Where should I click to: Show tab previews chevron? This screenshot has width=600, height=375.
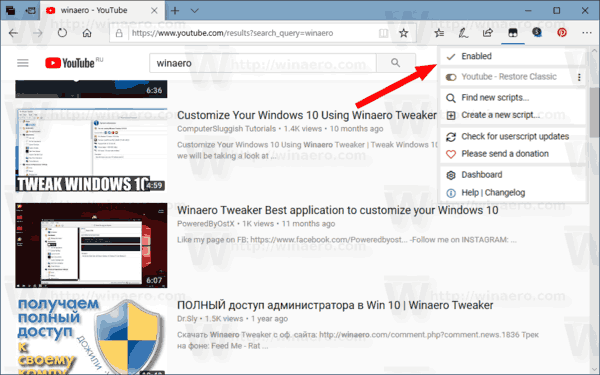coord(194,11)
